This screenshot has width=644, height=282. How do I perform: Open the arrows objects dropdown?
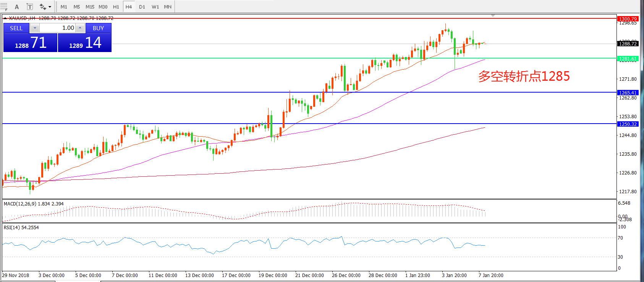tap(50, 7)
